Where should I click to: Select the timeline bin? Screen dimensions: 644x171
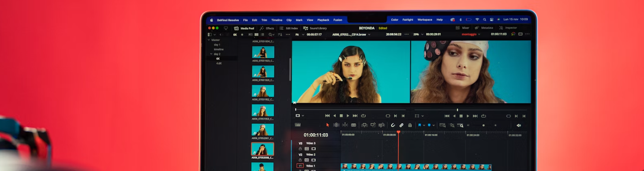click(x=219, y=49)
